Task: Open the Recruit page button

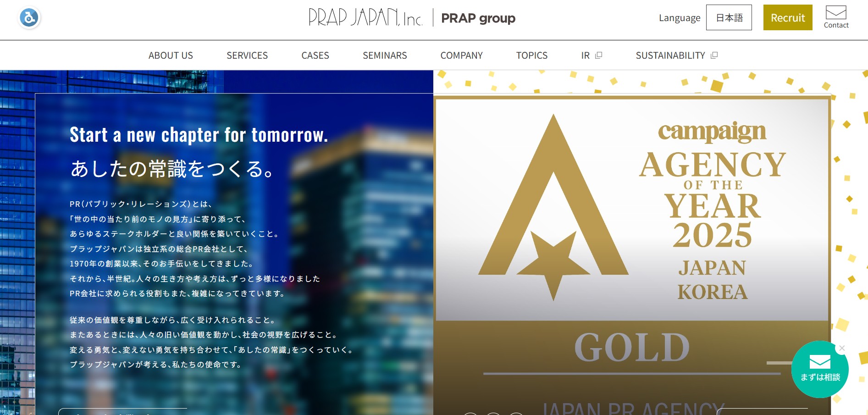Action: 788,17
